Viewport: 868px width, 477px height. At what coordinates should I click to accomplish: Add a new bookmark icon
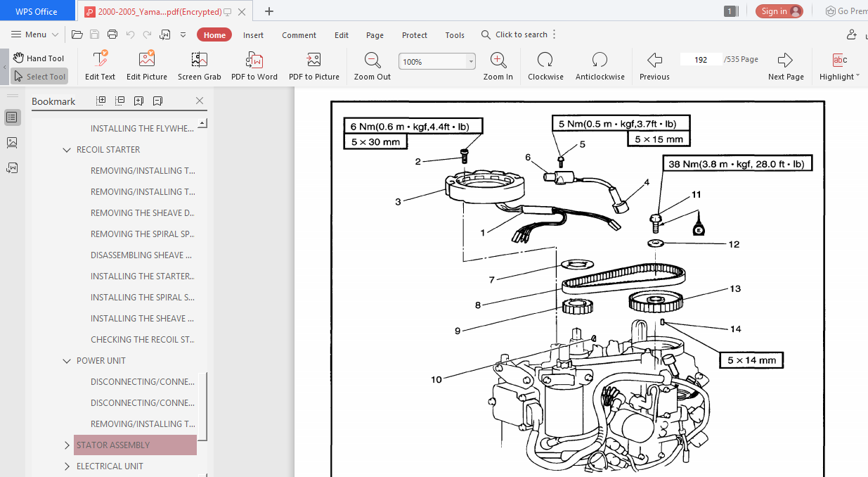click(138, 101)
